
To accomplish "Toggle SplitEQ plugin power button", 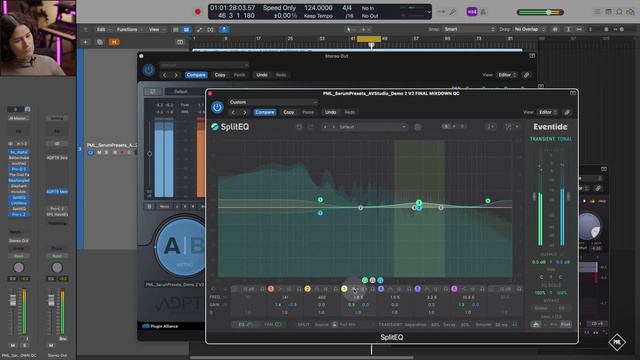I will pos(217,107).
